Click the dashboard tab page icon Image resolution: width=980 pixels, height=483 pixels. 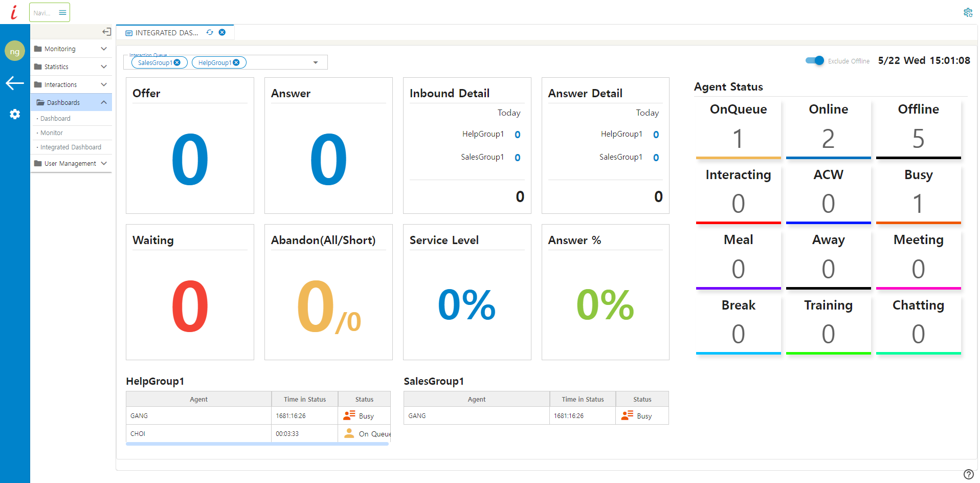129,33
